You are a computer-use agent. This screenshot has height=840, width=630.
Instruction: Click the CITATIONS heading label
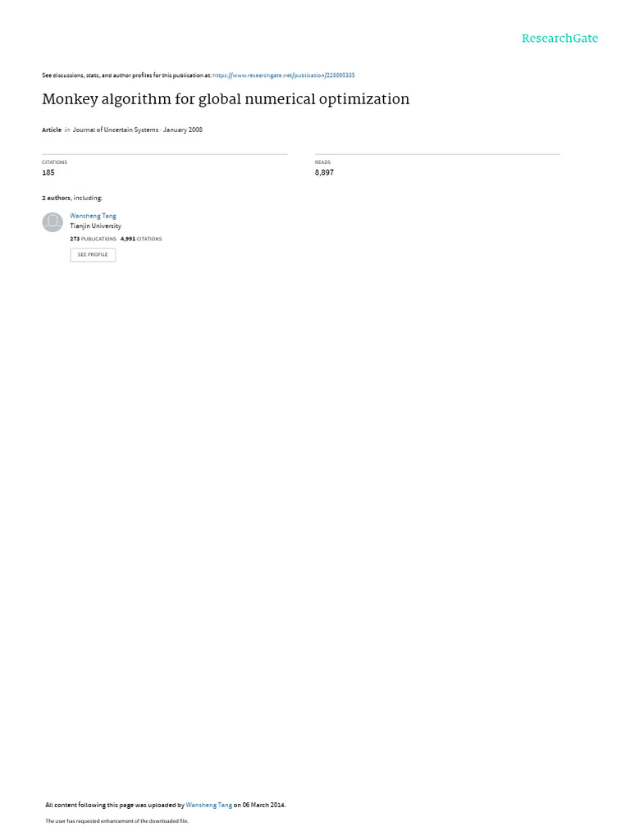click(x=55, y=162)
